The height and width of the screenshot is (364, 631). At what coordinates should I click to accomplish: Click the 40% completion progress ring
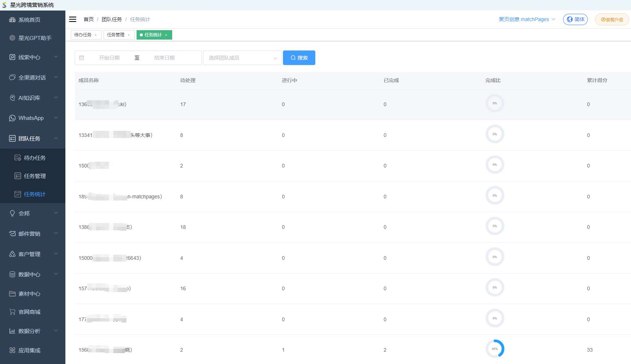coord(495,349)
